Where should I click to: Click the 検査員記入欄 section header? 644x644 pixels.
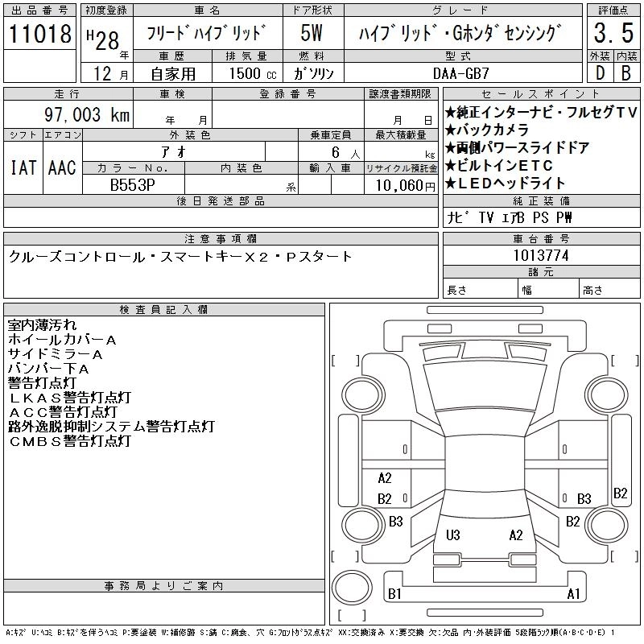[163, 310]
